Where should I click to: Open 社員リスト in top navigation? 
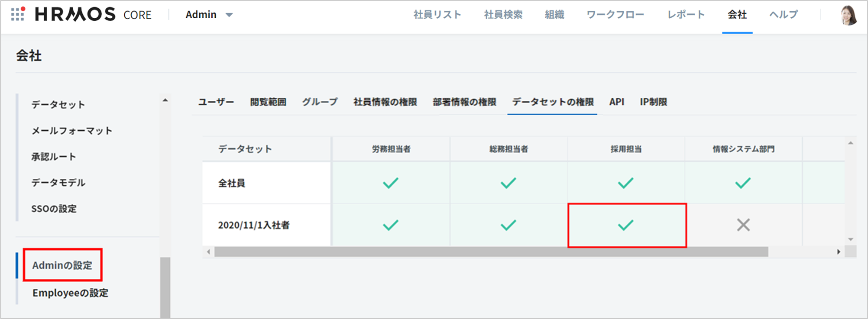coord(437,15)
